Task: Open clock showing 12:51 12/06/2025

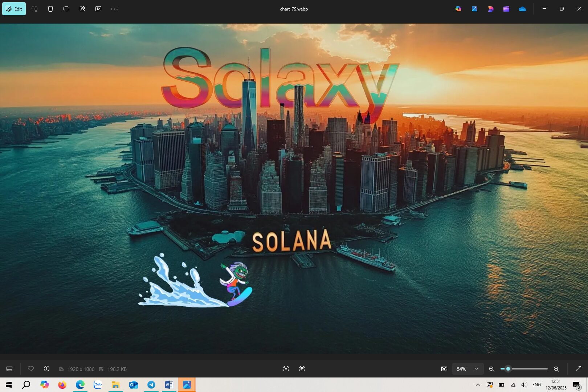Action: pos(556,385)
